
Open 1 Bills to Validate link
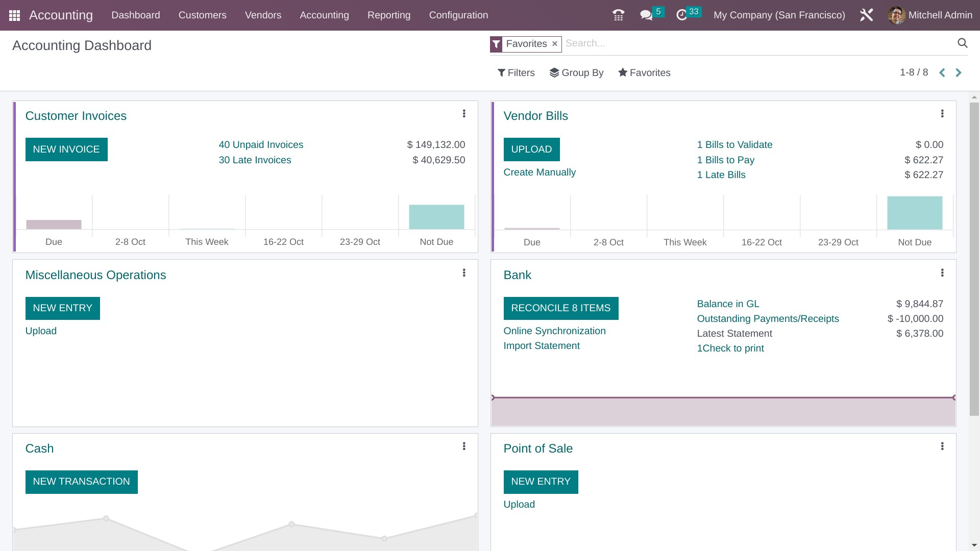tap(734, 145)
